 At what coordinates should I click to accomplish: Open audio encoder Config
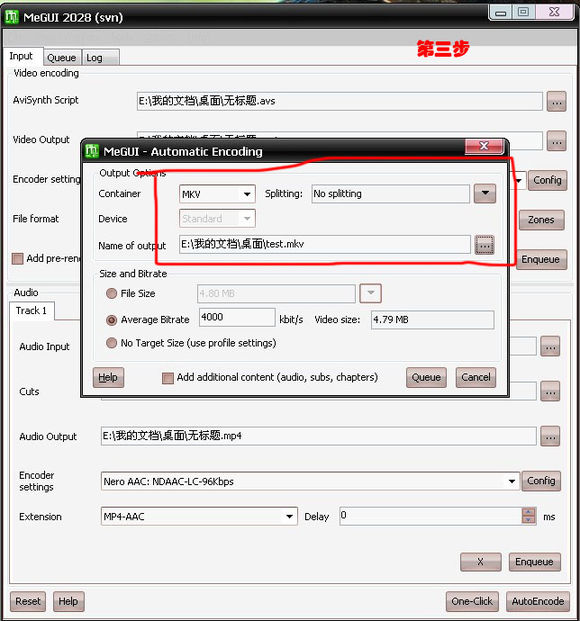(x=541, y=481)
